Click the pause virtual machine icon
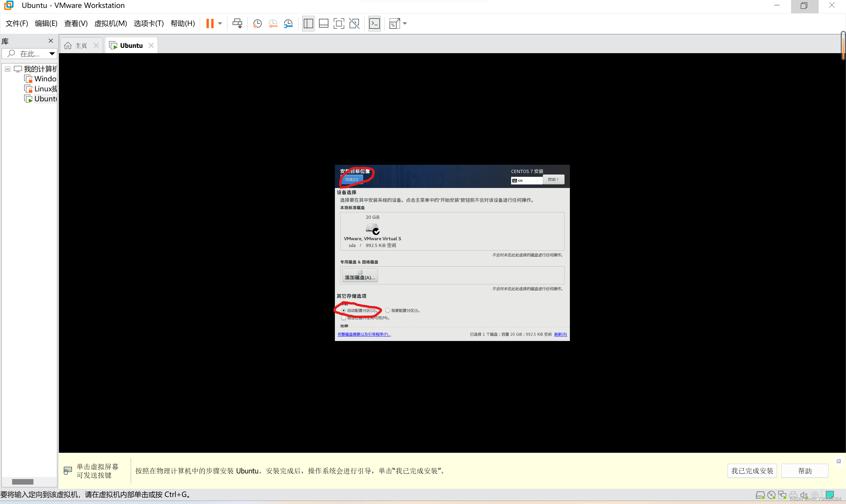The height and width of the screenshot is (504, 846). [210, 23]
